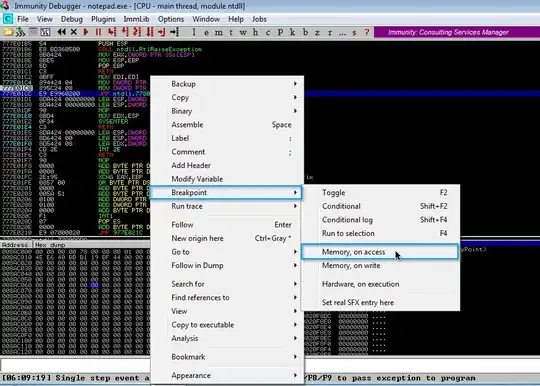Expand the Search for submenu
This screenshot has width=540, height=386.
tap(227, 284)
